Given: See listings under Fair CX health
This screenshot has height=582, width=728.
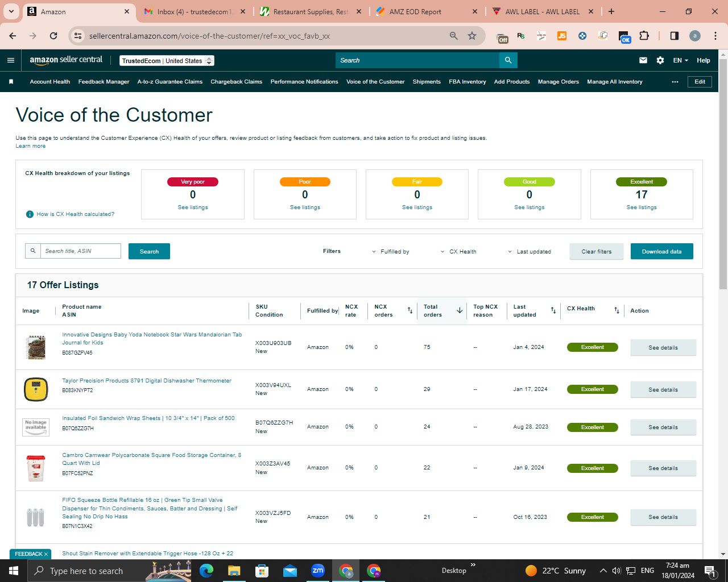Looking at the screenshot, I should [417, 207].
